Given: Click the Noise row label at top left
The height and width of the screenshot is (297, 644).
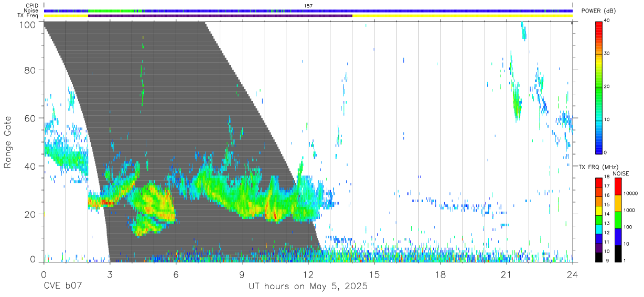Looking at the screenshot, I should pos(31,10).
